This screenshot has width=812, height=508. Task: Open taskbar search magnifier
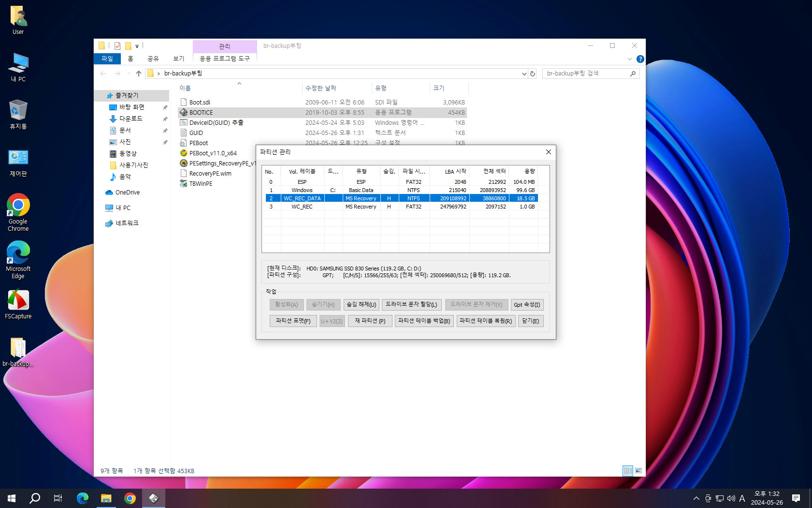pyautogui.click(x=35, y=498)
